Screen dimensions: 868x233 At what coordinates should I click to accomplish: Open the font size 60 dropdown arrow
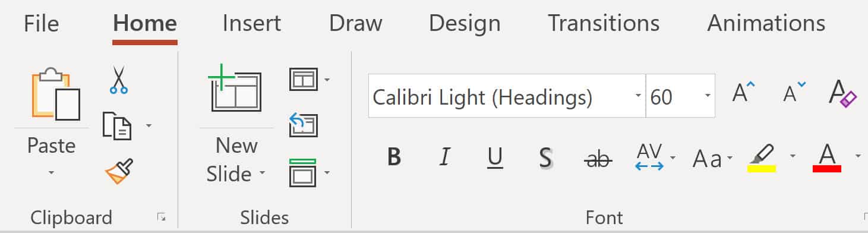(x=708, y=96)
